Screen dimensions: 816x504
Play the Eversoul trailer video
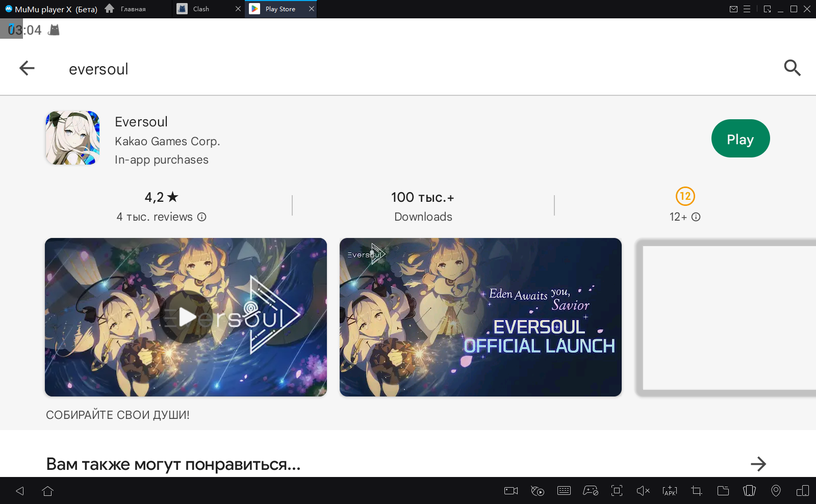click(x=186, y=317)
